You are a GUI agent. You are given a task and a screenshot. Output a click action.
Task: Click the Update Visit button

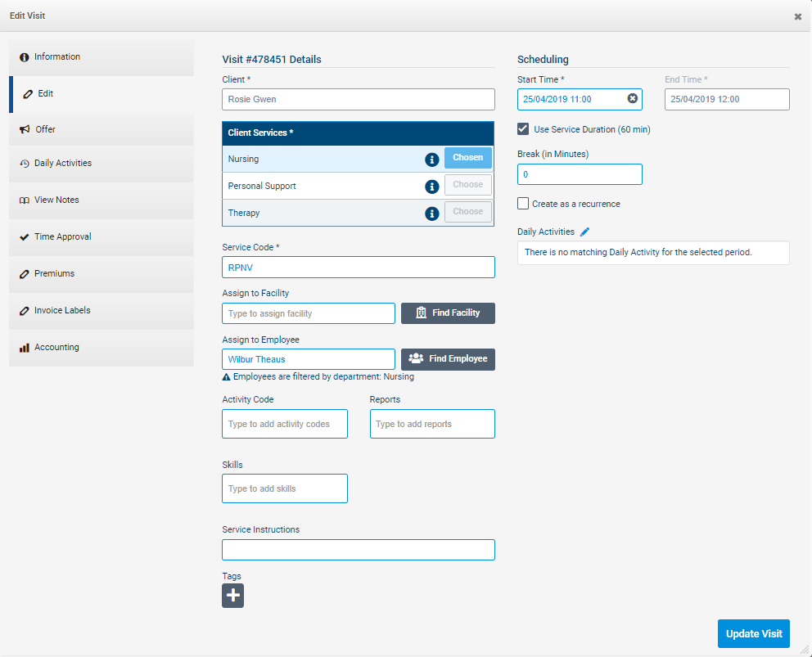(753, 633)
